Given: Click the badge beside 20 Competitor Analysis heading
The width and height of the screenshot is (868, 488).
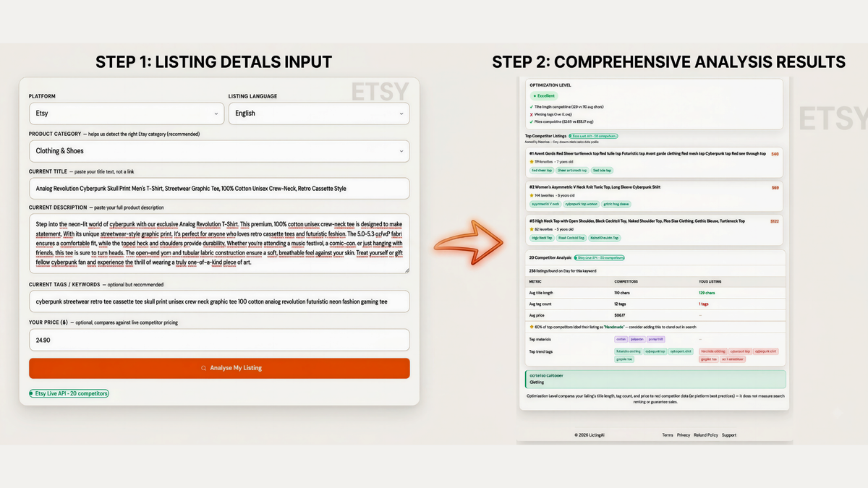Looking at the screenshot, I should [x=599, y=257].
